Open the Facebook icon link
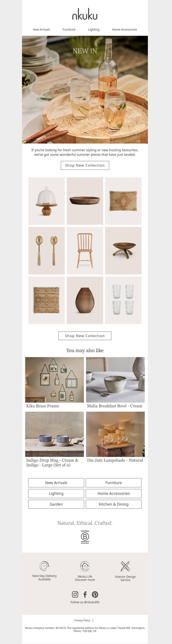172x644 pixels. pyautogui.click(x=85, y=594)
